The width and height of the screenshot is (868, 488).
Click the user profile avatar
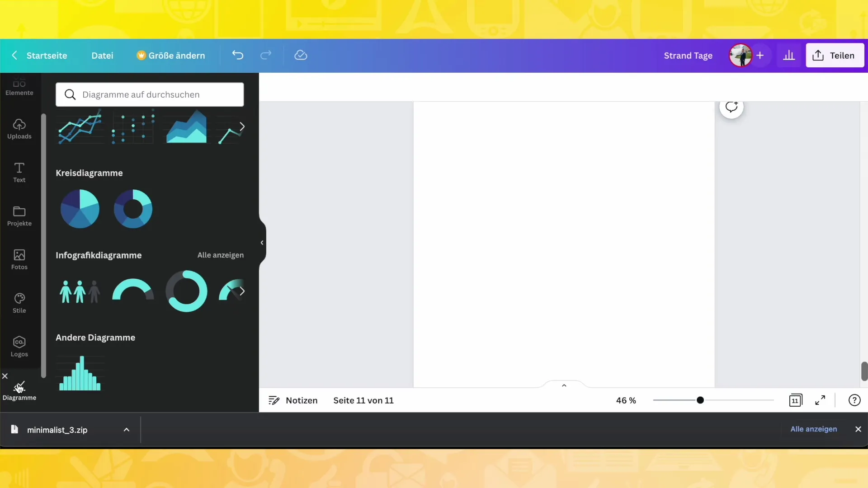click(x=741, y=56)
